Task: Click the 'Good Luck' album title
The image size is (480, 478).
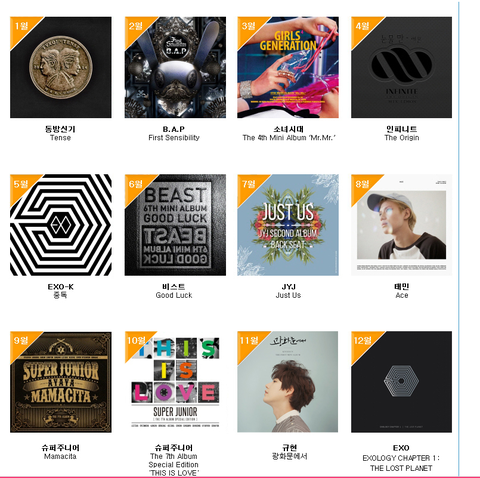Action: coord(174,295)
